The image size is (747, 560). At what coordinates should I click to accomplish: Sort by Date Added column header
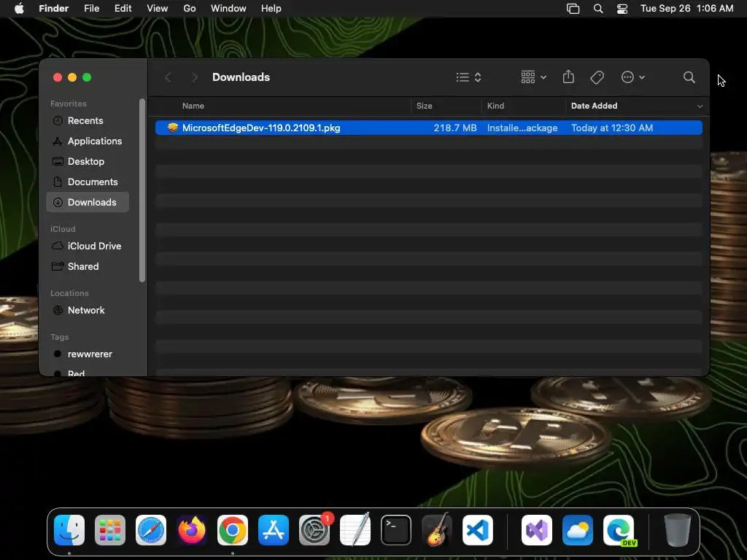click(x=594, y=106)
